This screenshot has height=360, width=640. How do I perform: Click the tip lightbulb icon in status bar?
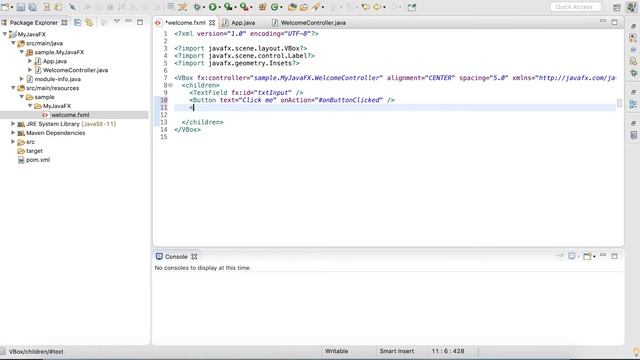(x=636, y=352)
